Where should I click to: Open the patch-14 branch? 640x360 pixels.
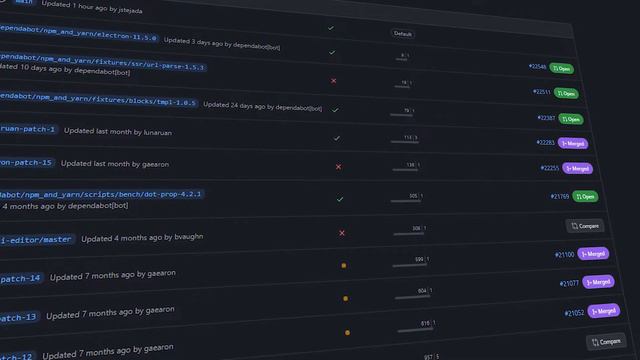click(x=21, y=279)
